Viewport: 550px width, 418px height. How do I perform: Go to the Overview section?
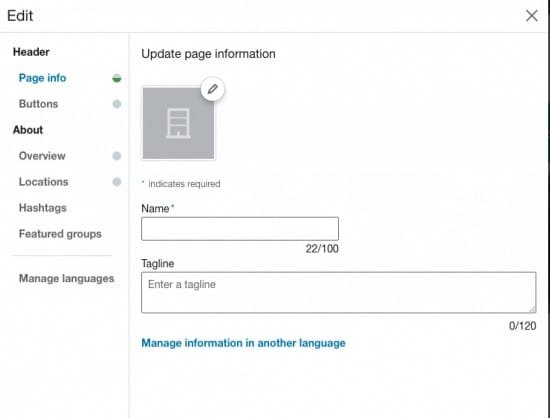pos(42,156)
